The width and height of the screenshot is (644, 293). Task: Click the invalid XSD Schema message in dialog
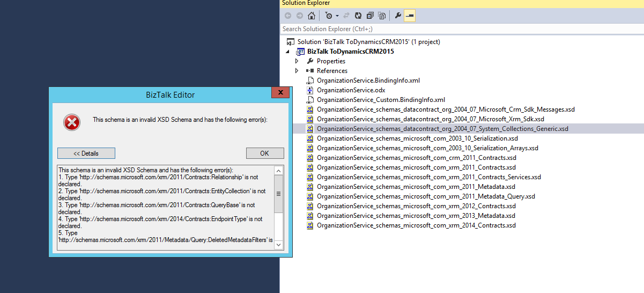[x=180, y=120]
